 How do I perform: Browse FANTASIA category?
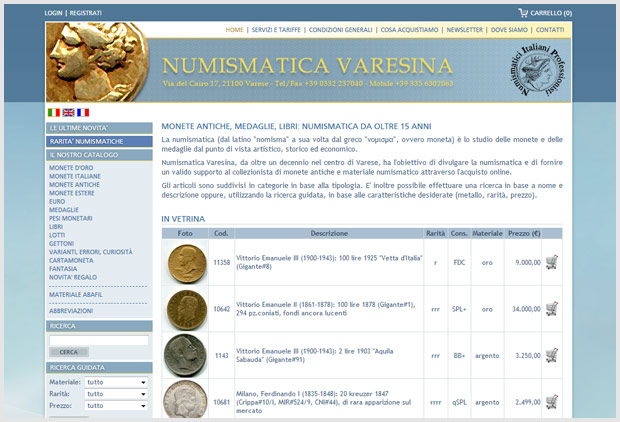tap(63, 269)
